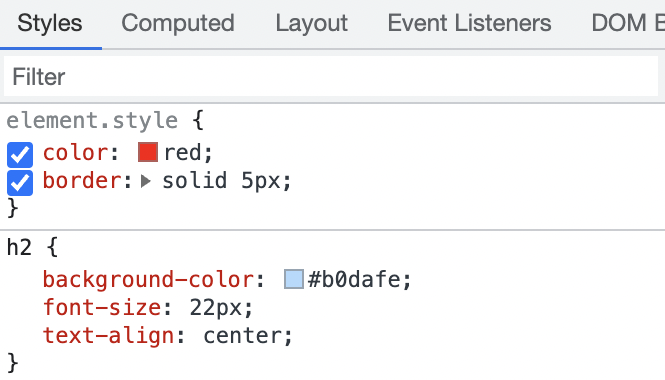Edit the center text-align value

tap(242, 336)
